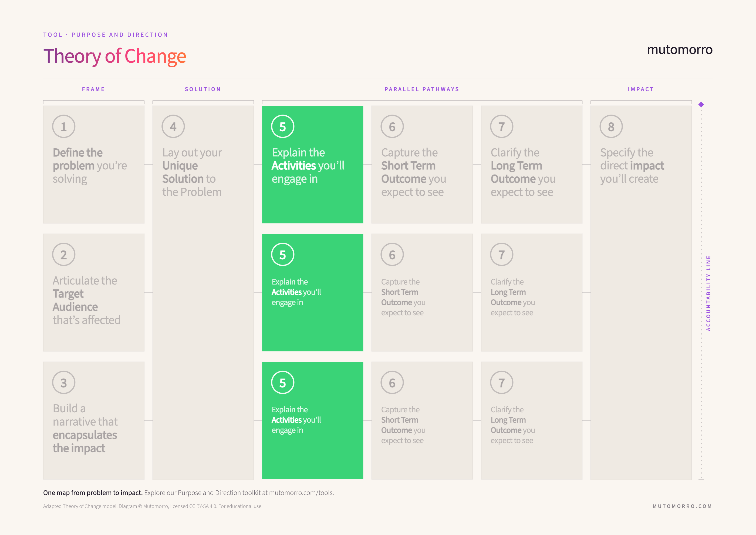
Task: Click the number 3 circle badge
Action: 63,383
